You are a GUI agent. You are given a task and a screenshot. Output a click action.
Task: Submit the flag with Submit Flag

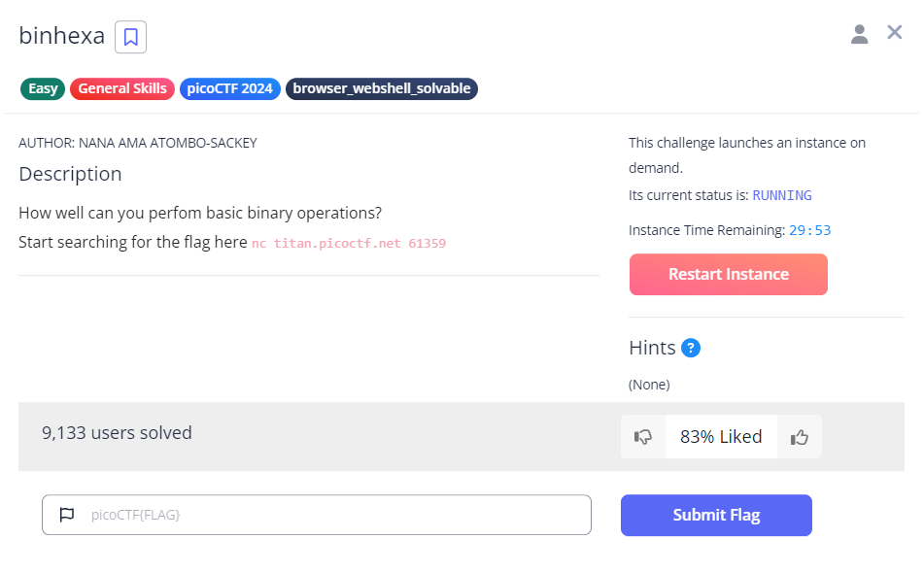716,515
